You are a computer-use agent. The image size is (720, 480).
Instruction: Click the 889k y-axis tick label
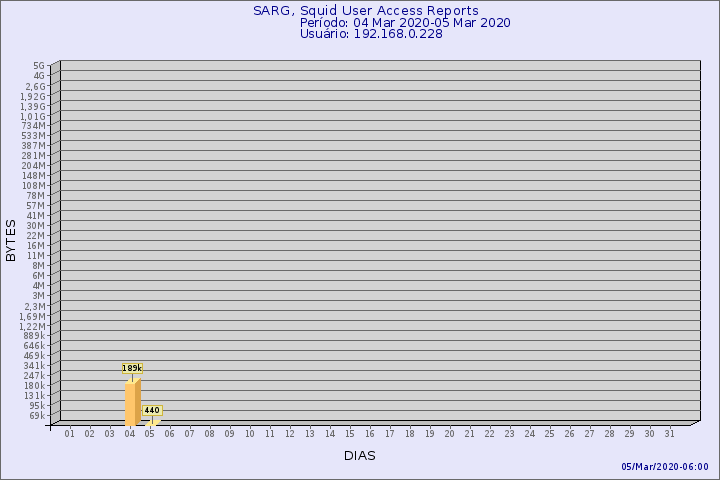[35, 336]
